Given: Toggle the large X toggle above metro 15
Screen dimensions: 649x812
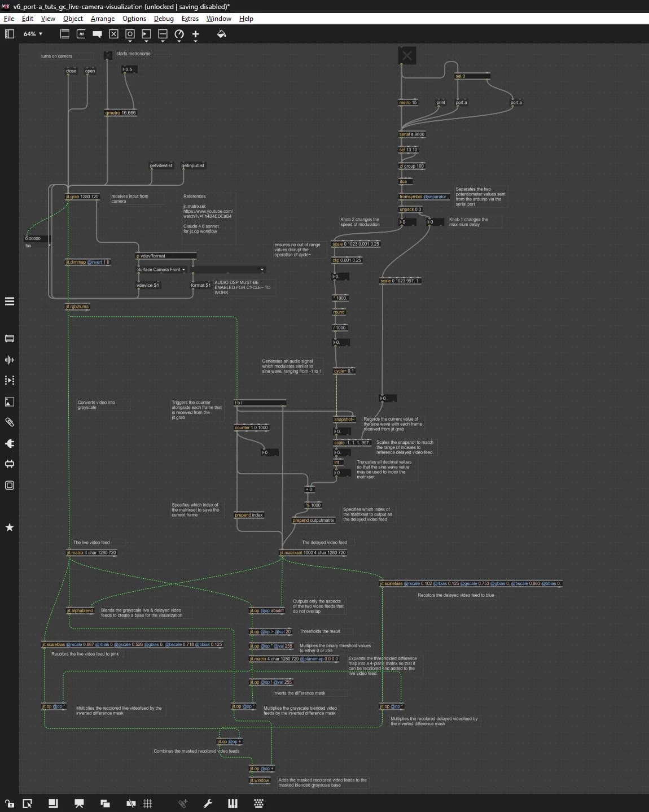Looking at the screenshot, I should (x=407, y=55).
